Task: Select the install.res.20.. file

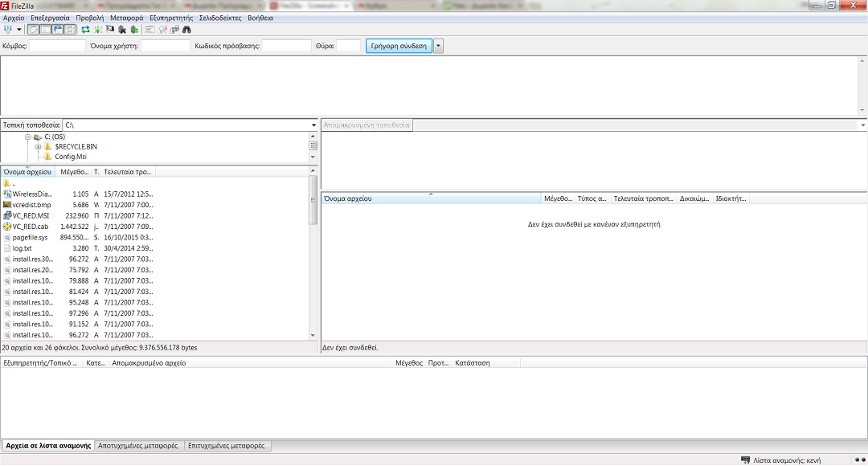Action: point(77,270)
